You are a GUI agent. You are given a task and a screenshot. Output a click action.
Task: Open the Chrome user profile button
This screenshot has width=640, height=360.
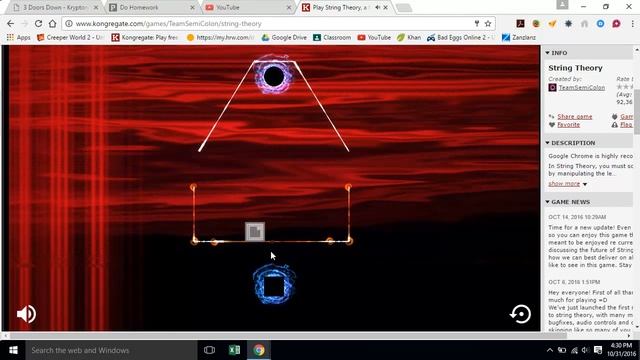tap(562, 4)
